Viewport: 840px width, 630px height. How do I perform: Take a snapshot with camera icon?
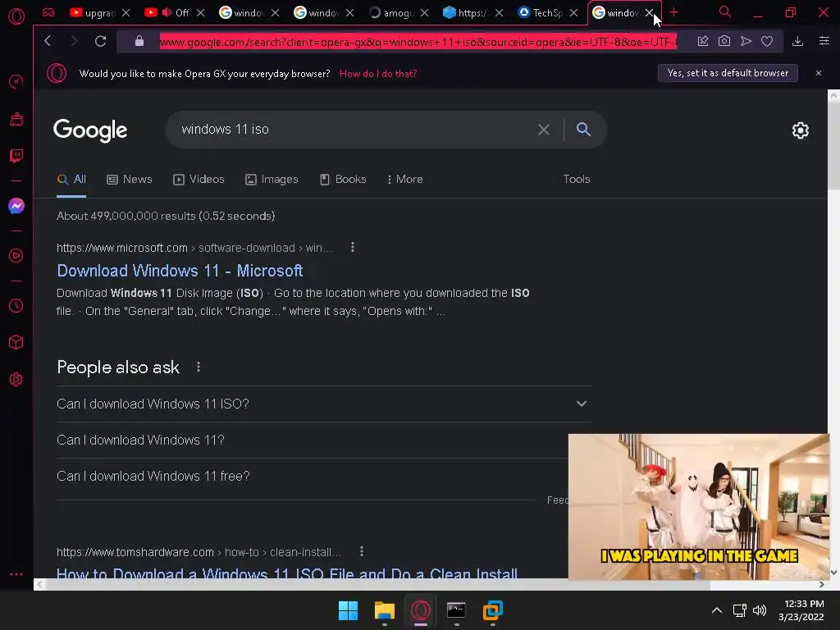(724, 41)
